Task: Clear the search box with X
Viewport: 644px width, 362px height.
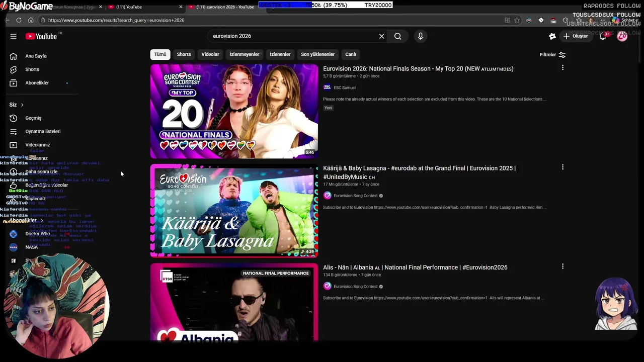Action: pos(381,36)
